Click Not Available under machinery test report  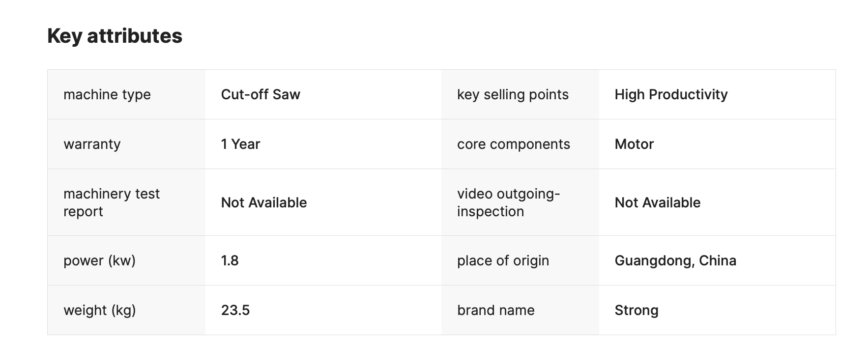tap(264, 202)
